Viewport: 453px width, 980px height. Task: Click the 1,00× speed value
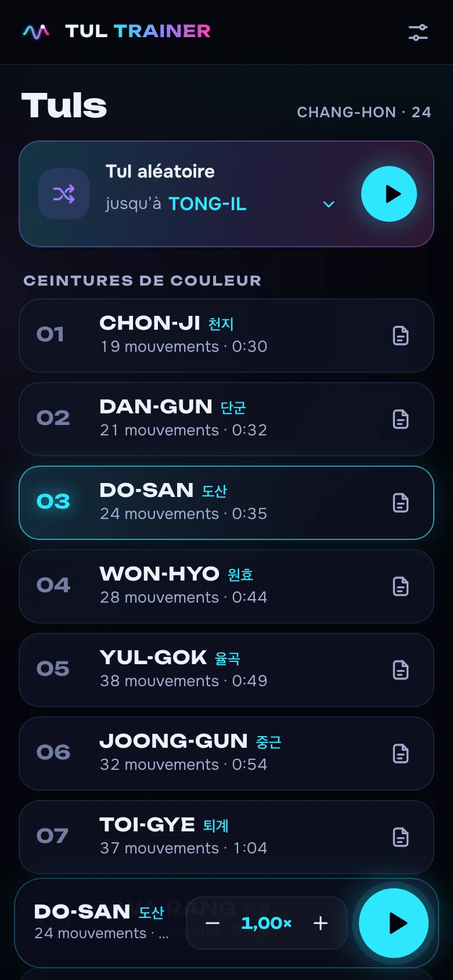point(267,923)
